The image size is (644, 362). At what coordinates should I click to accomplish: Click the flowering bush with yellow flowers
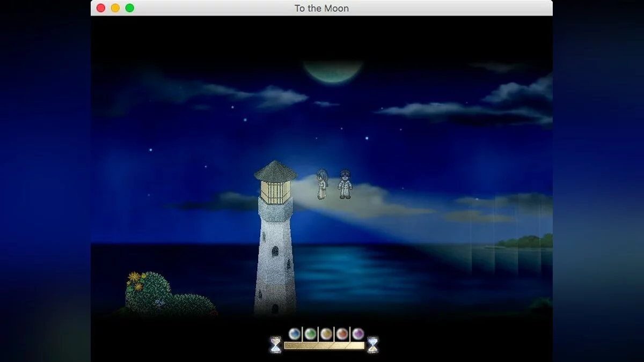pos(148,292)
